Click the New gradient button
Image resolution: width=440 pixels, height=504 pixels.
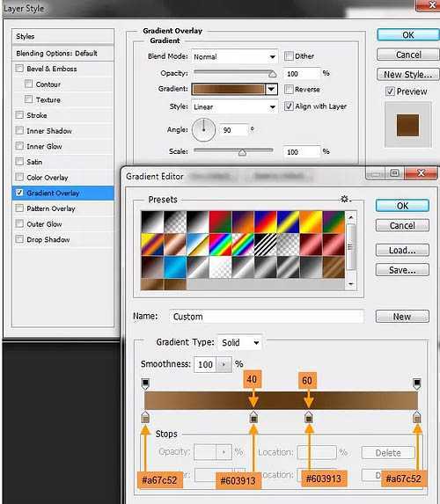click(x=402, y=317)
